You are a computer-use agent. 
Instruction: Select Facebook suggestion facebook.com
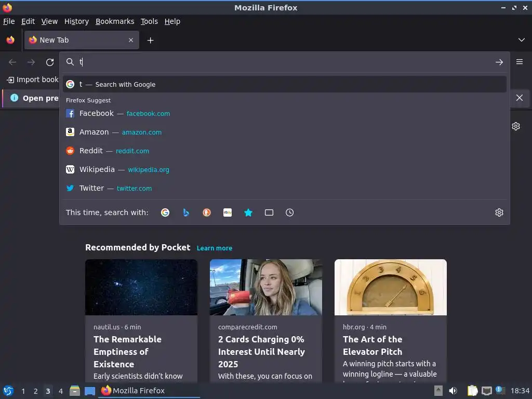point(284,113)
